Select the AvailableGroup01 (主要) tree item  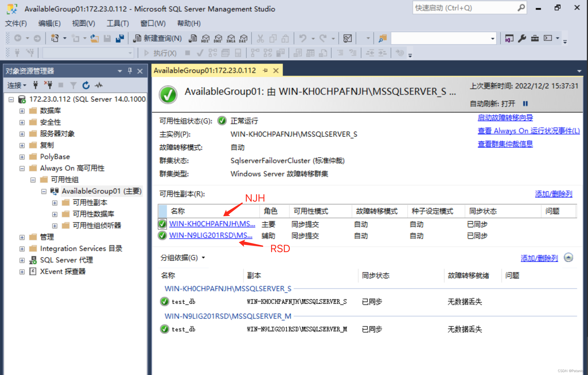coord(102,191)
